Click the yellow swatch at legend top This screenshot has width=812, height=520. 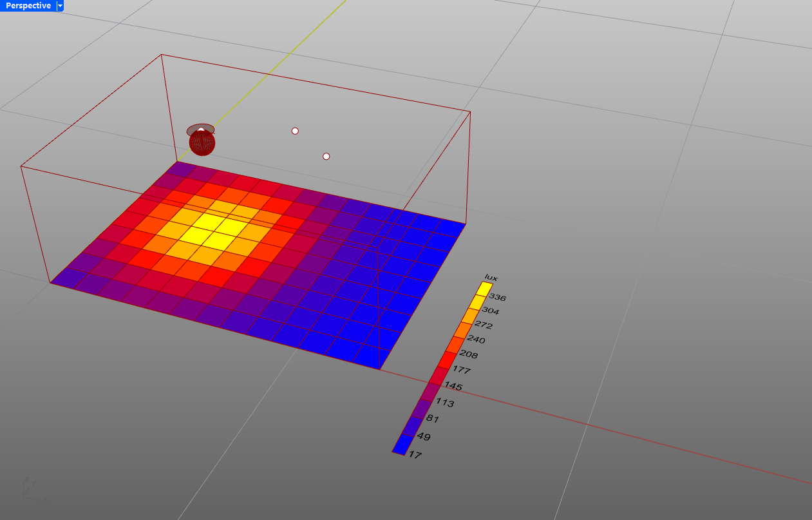[x=486, y=289]
